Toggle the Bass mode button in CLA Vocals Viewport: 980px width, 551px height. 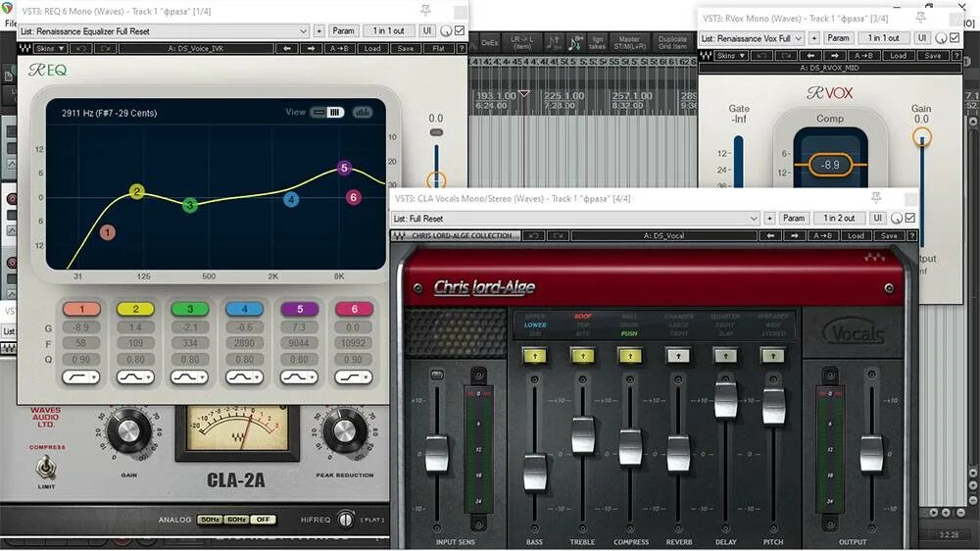[535, 356]
